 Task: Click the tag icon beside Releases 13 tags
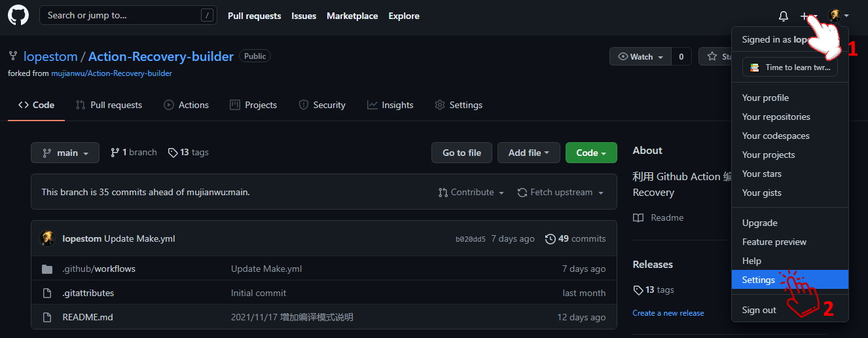point(638,290)
